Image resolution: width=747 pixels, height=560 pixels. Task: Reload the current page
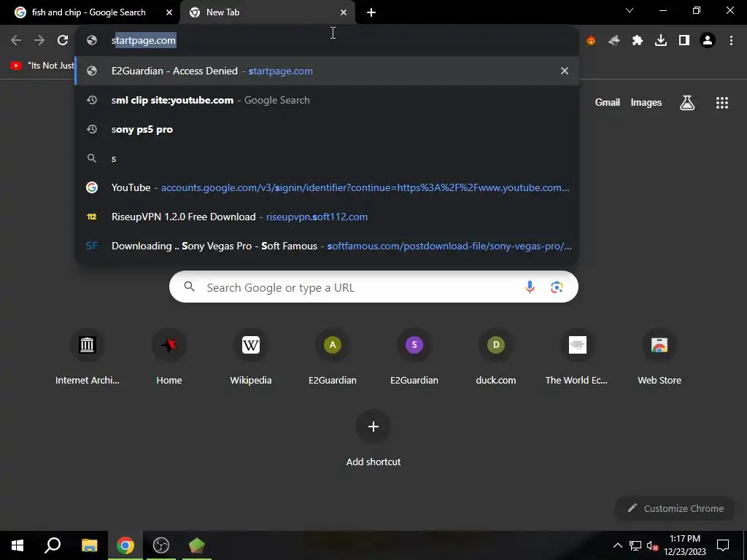63,41
